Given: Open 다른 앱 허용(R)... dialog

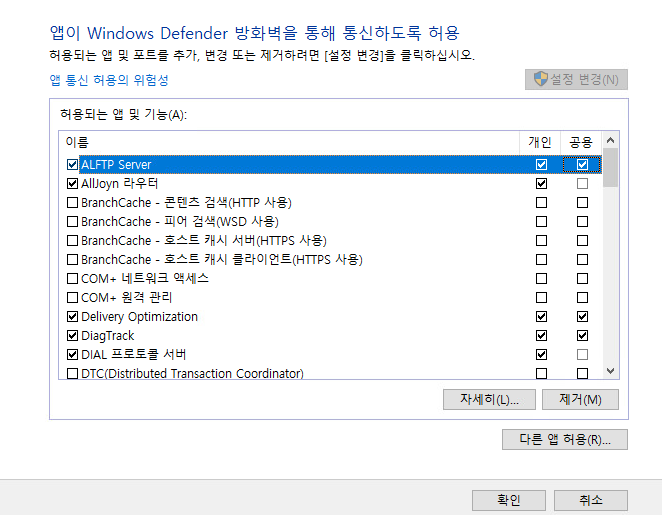Looking at the screenshot, I should tap(564, 439).
